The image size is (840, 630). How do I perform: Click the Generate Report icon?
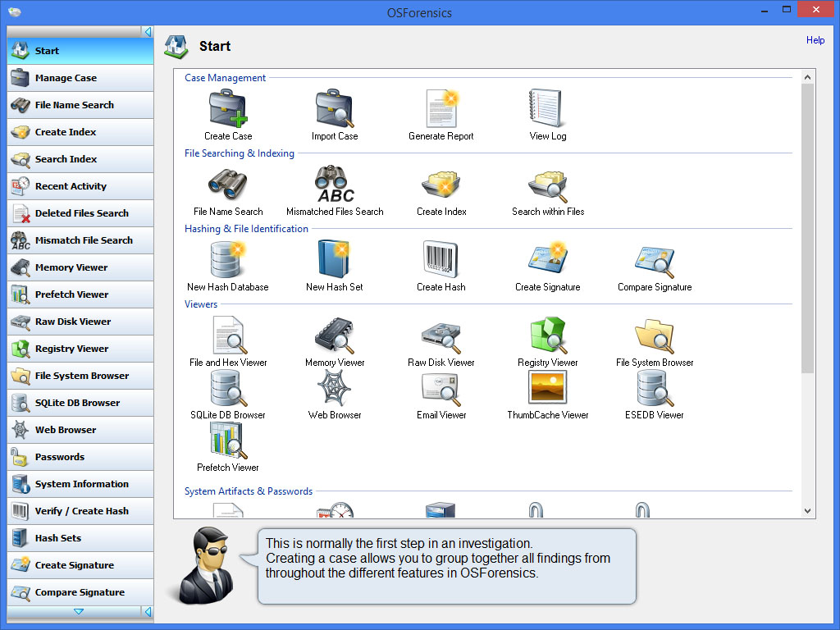click(x=441, y=108)
